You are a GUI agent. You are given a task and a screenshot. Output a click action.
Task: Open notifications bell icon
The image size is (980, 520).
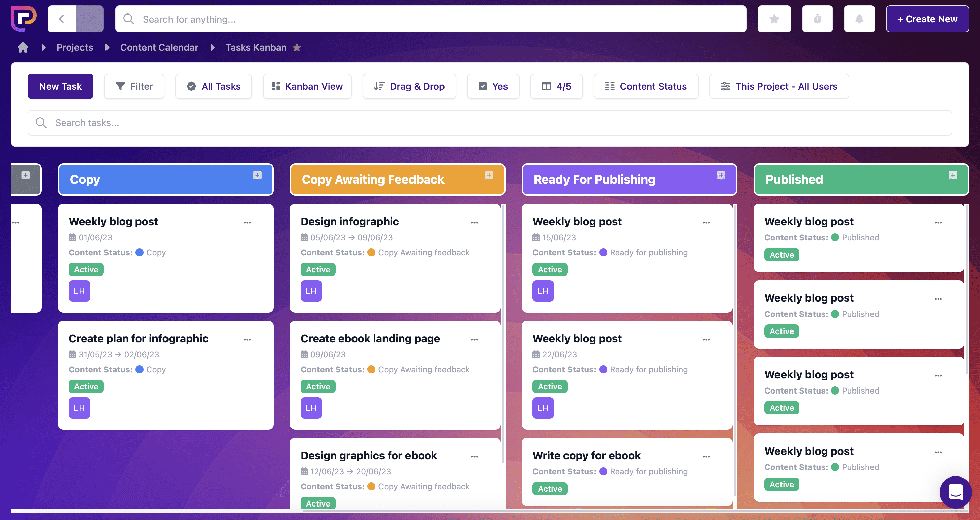click(859, 19)
